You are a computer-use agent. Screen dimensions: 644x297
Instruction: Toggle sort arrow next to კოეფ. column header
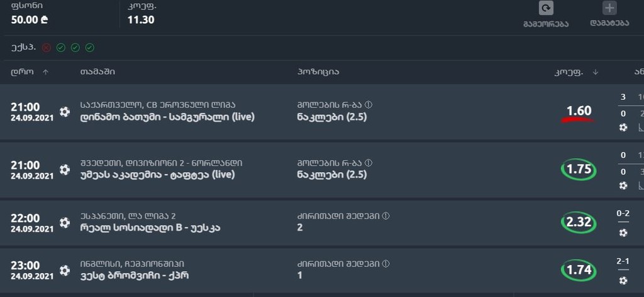click(595, 72)
